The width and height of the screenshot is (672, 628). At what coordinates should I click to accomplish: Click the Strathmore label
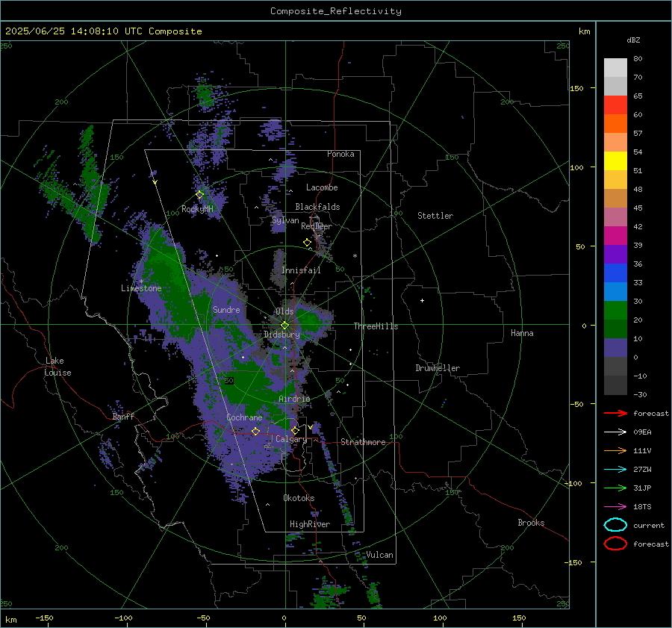363,442
